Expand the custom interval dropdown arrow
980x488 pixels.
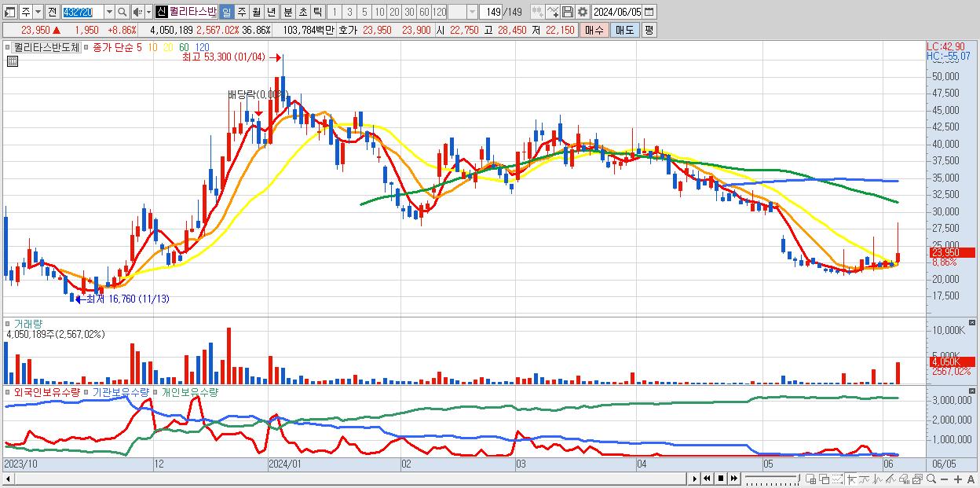472,12
